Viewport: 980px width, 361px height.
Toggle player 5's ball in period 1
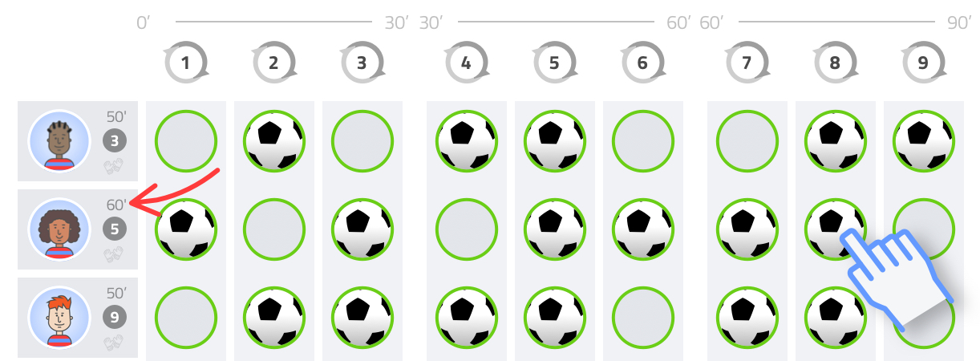[x=186, y=229]
